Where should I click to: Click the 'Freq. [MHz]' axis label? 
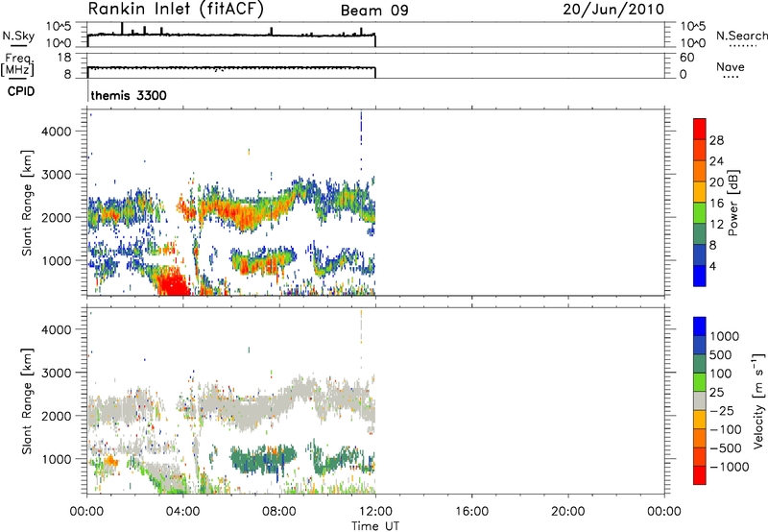(x=18, y=64)
